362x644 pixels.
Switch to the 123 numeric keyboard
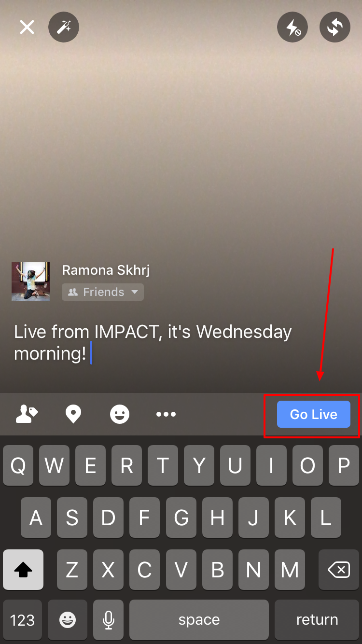pos(23,620)
